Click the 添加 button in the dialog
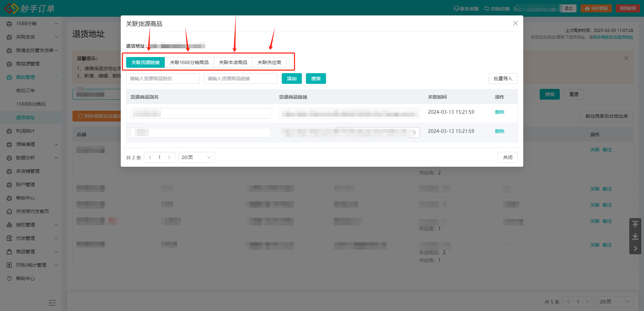Viewport: 644px width, 311px height. [292, 79]
